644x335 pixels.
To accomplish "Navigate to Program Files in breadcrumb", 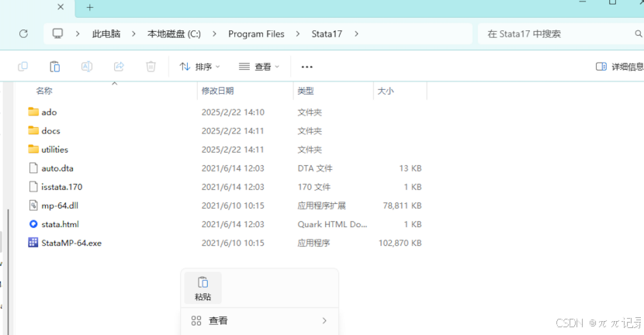I will (x=256, y=33).
